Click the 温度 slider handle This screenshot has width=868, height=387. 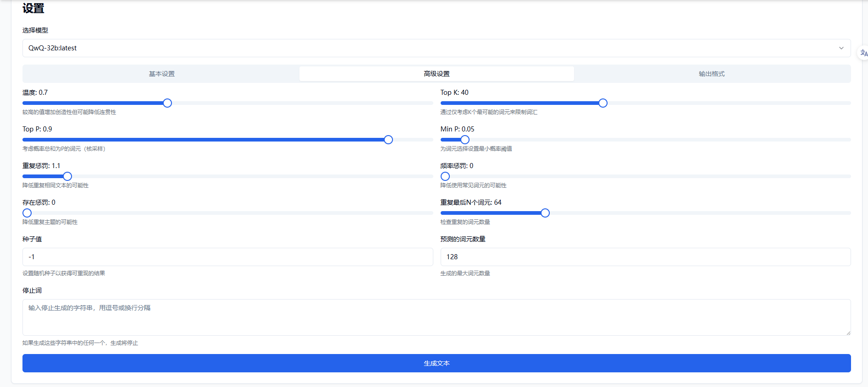[167, 103]
